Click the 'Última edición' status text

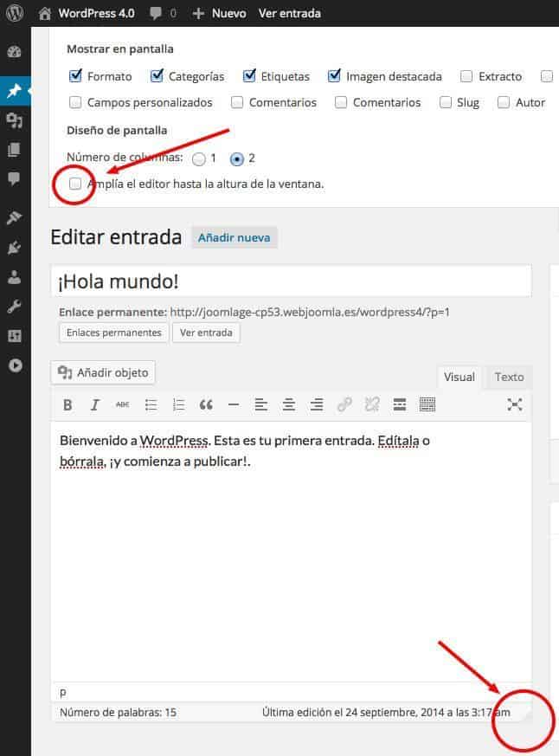pyautogui.click(x=386, y=713)
